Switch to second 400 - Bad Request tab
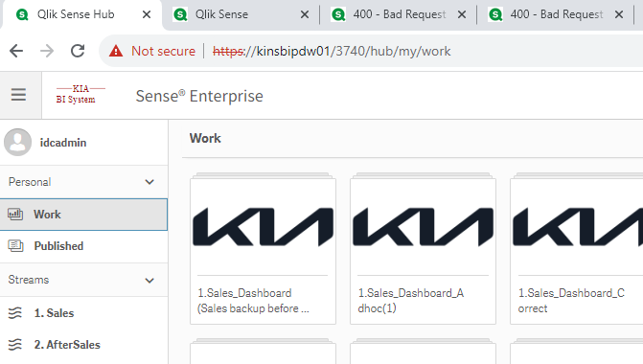The image size is (643, 364). pos(556,14)
